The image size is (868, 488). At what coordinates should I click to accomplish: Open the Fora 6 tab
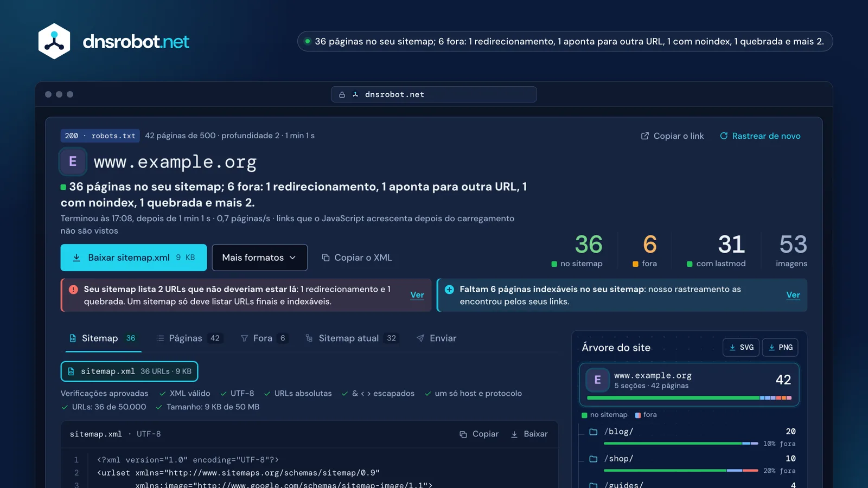[x=264, y=338]
